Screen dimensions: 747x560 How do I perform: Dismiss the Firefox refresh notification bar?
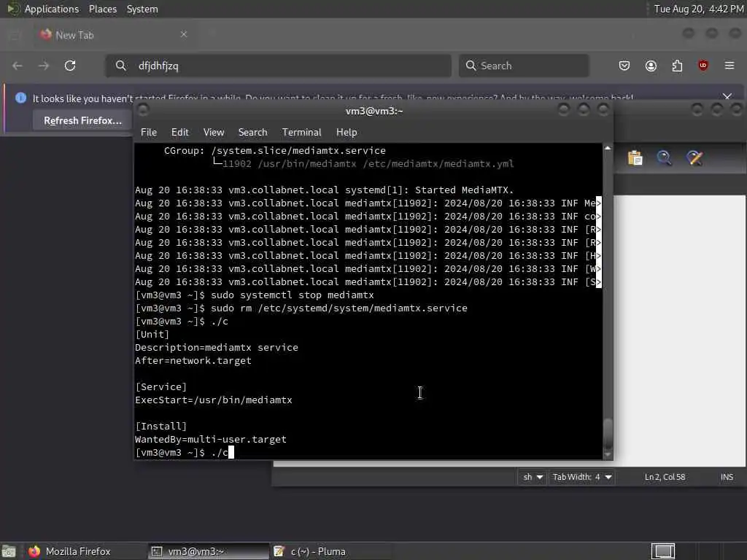727,97
